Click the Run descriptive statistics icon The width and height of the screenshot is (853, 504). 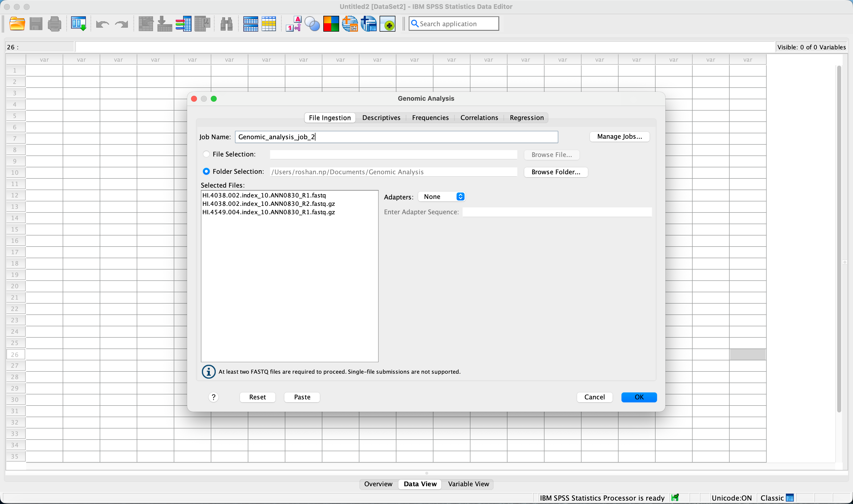202,24
